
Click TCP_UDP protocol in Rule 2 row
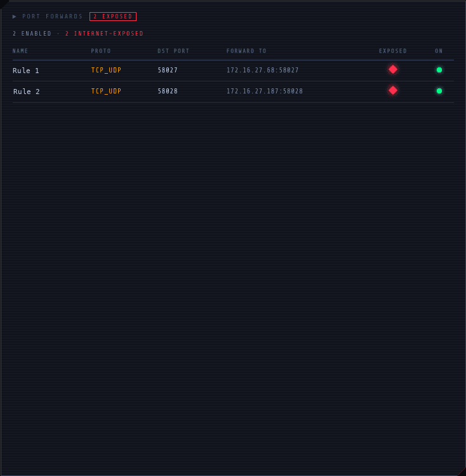[x=106, y=91]
